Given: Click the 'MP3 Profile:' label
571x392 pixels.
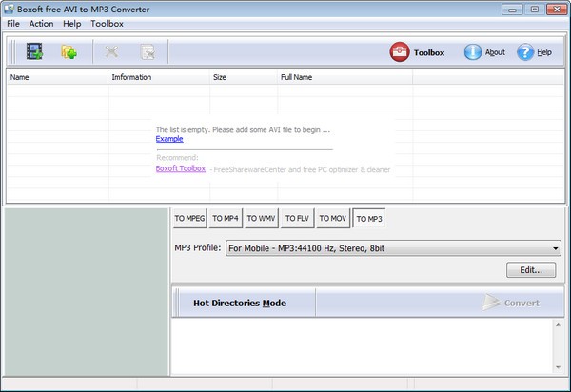Looking at the screenshot, I should tap(198, 248).
